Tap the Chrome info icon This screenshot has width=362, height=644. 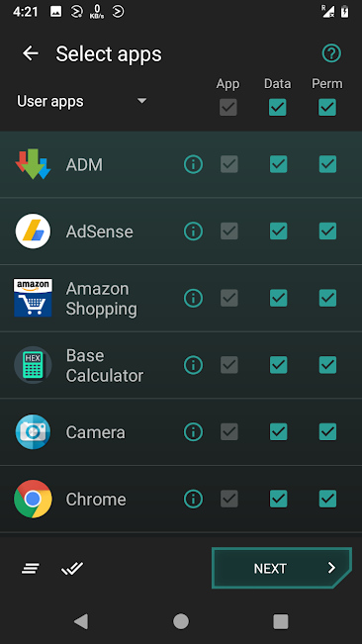click(193, 499)
